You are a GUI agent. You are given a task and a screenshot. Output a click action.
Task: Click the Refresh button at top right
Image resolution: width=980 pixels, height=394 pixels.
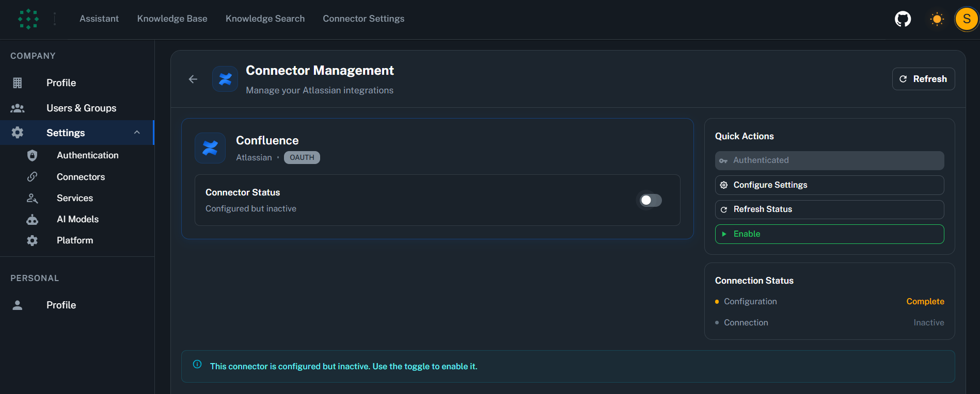click(923, 79)
